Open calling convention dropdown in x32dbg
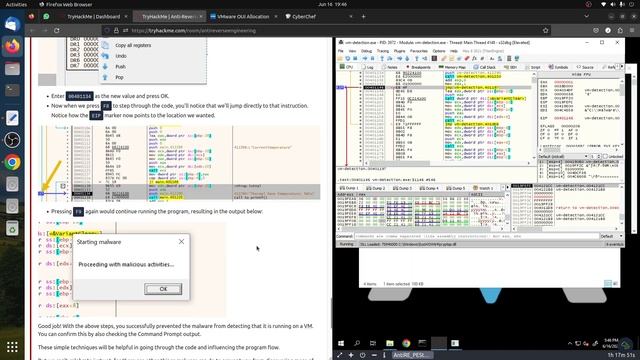Image resolution: width=640 pixels, height=360 pixels. pos(563,156)
